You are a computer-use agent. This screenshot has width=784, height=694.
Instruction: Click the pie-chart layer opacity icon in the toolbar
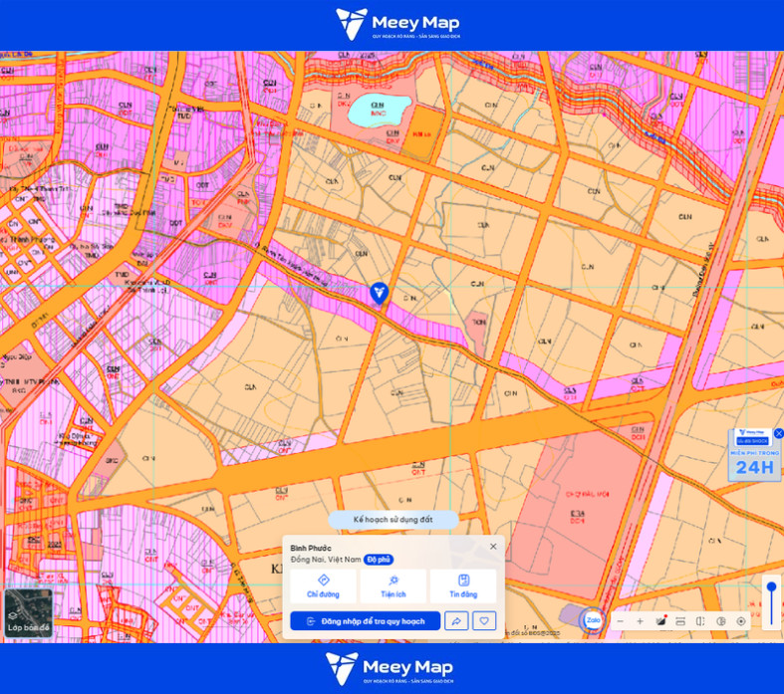point(721,621)
